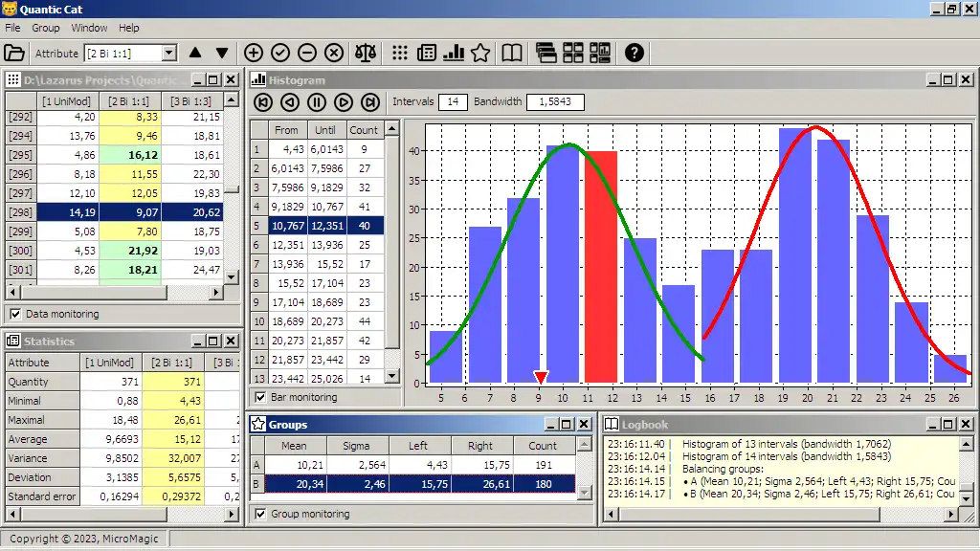The image size is (980, 551).
Task: Click the red triangle marker on chart axis
Action: click(541, 377)
